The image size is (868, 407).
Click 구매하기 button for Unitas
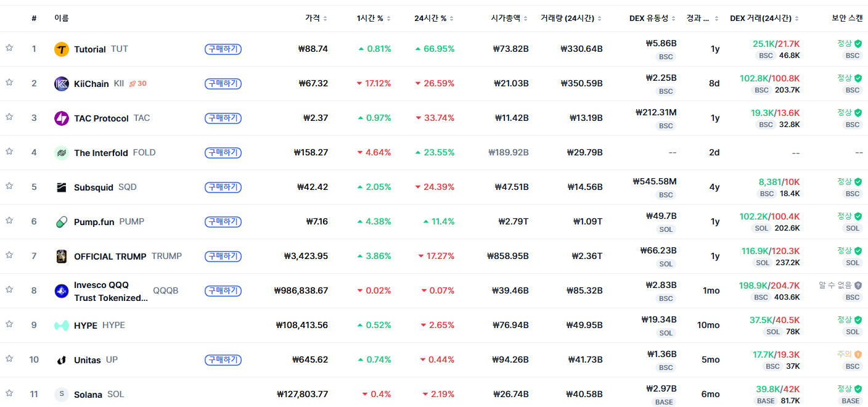tap(223, 360)
